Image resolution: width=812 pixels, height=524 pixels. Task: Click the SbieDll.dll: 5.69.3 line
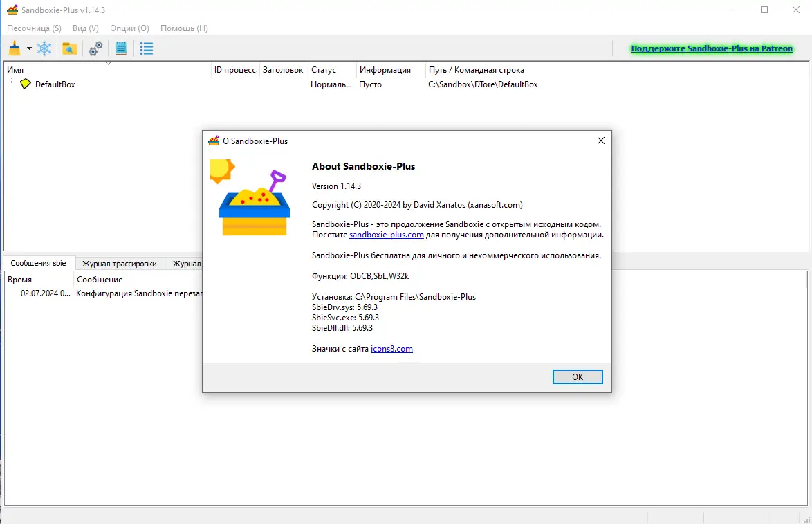point(342,328)
